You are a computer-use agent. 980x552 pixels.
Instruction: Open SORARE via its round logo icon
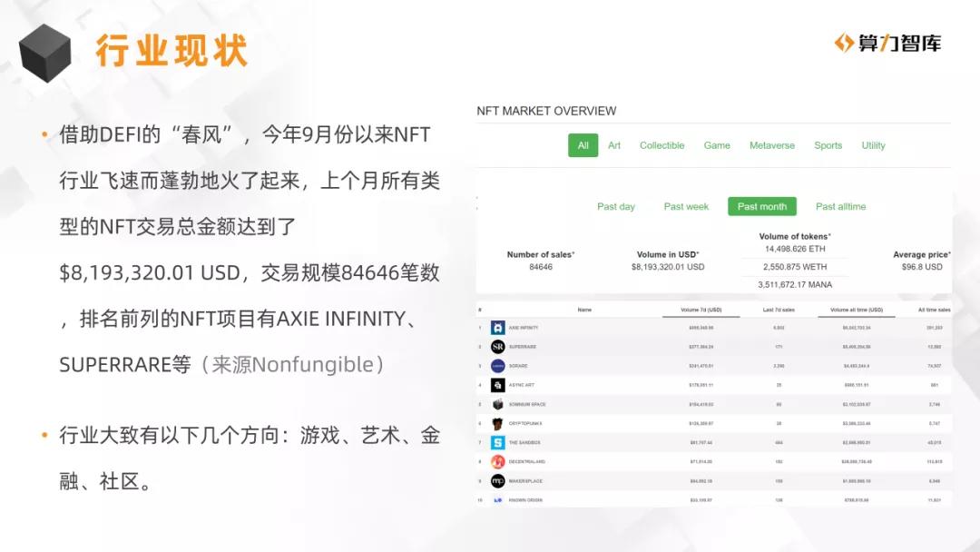tap(496, 367)
